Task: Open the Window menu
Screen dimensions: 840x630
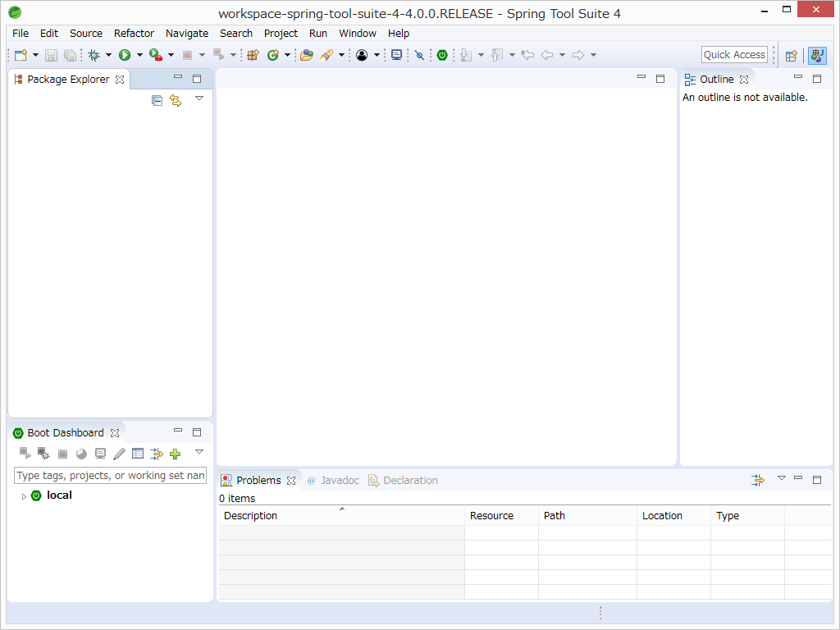Action: [358, 33]
